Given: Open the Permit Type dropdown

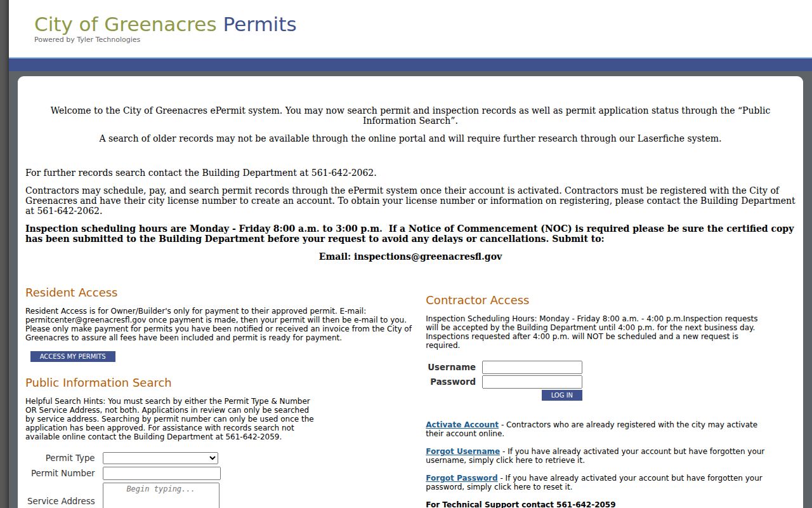Looking at the screenshot, I should coord(160,458).
